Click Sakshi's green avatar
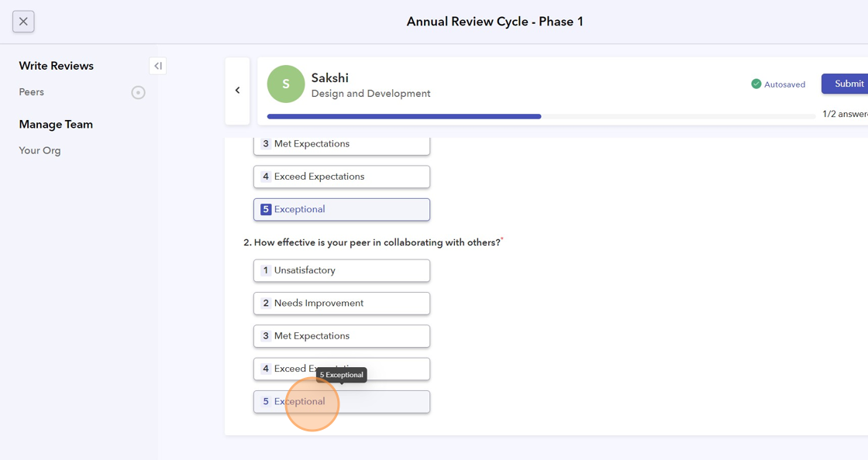 coord(286,84)
